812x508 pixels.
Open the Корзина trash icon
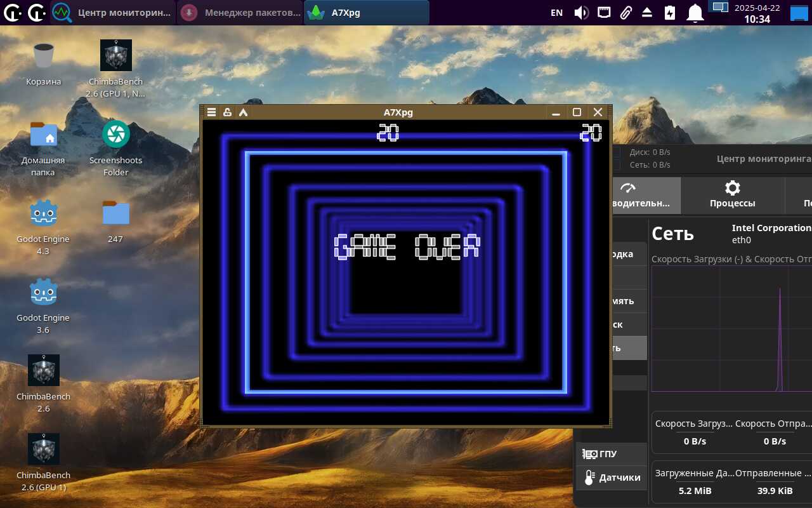[44, 63]
